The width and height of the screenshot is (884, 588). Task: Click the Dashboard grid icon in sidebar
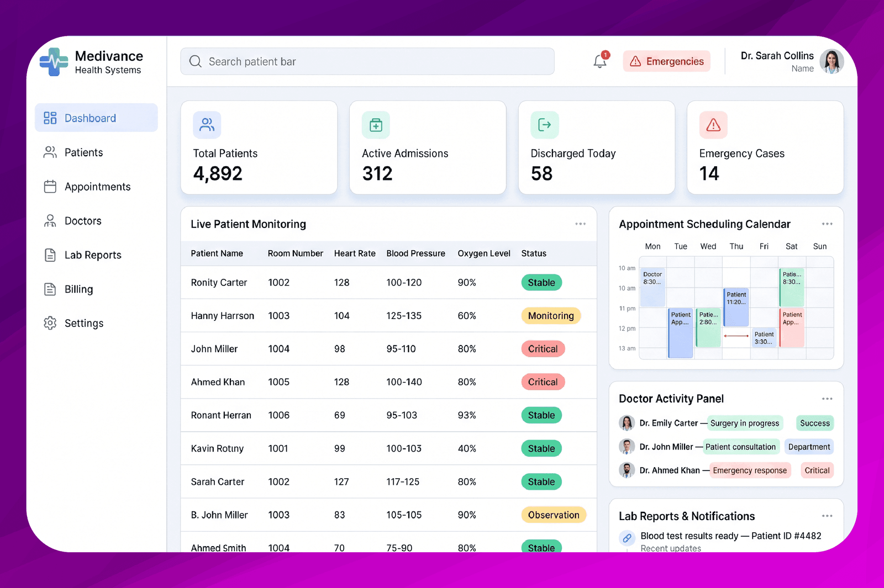[50, 118]
